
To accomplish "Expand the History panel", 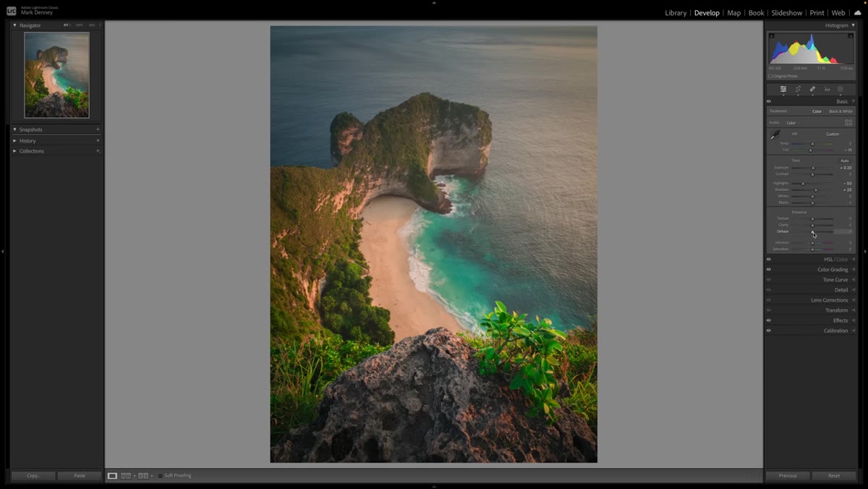I will [14, 140].
